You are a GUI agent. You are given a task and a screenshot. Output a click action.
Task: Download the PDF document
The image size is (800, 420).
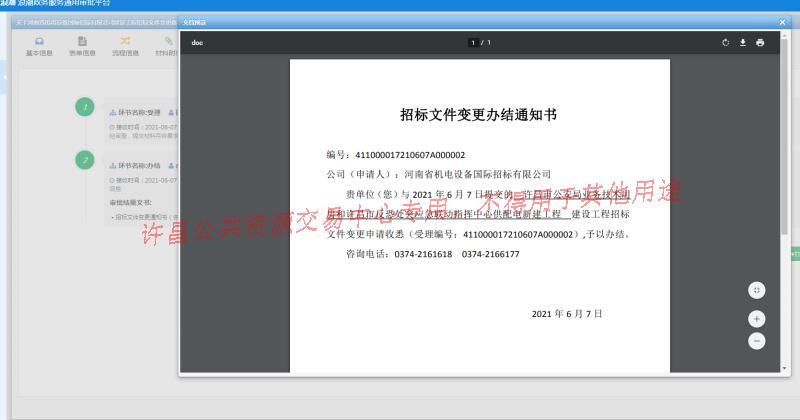(743, 43)
